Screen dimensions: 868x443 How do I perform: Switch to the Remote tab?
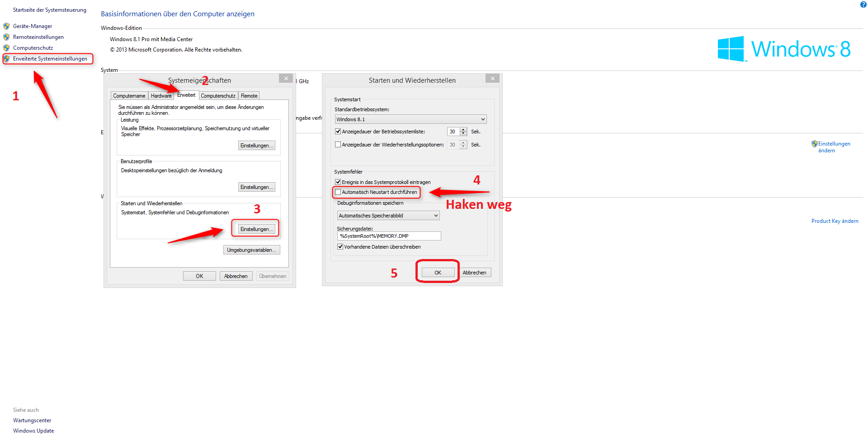coord(249,96)
